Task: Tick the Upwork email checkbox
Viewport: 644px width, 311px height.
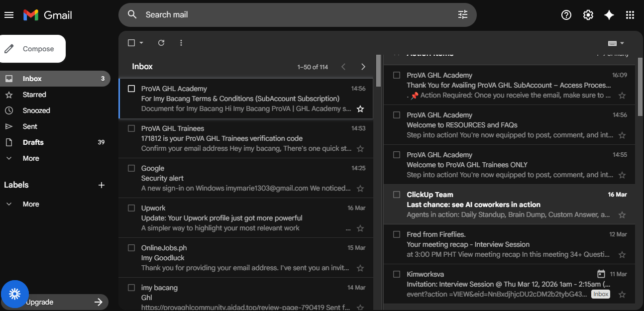Action: tap(131, 208)
